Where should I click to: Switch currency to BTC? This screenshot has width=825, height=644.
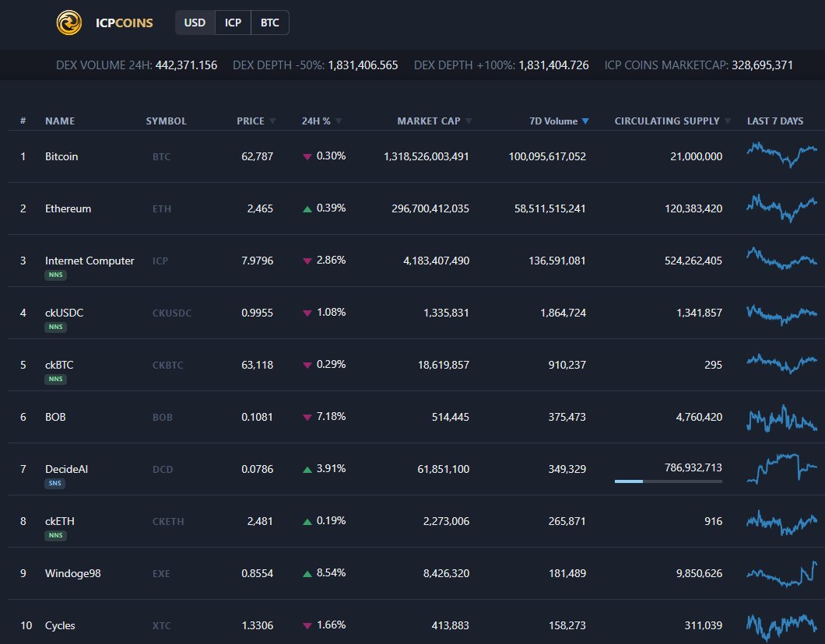click(270, 23)
